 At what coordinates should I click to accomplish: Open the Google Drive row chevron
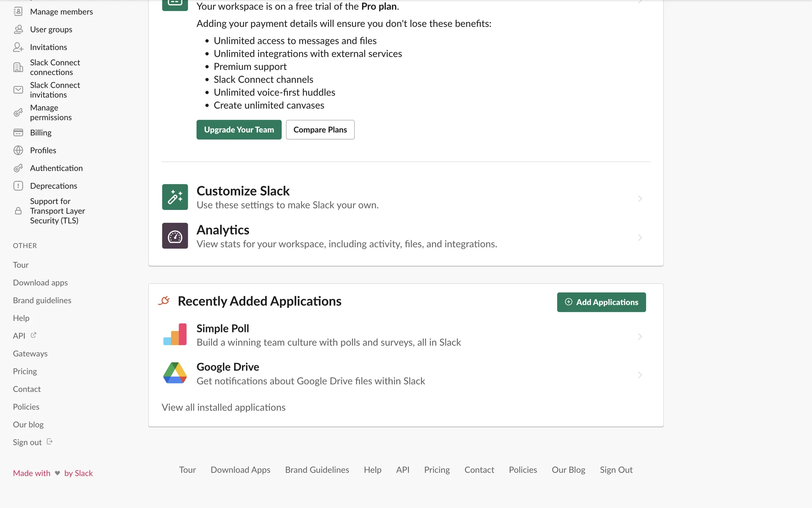[x=639, y=375]
